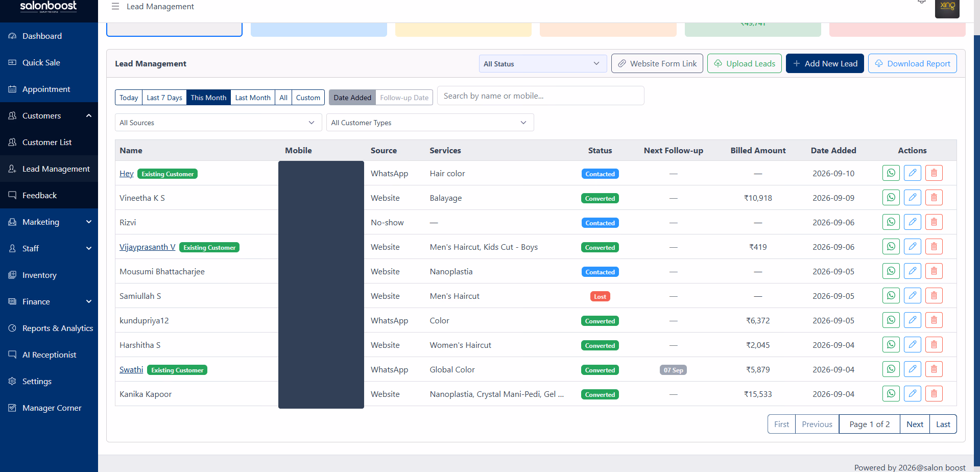Click the Appointment calendar icon

tap(12, 89)
